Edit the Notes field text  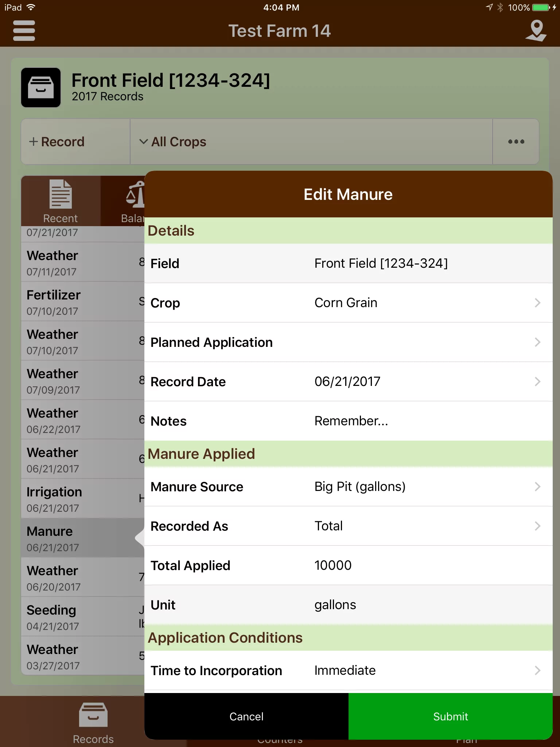point(349,421)
